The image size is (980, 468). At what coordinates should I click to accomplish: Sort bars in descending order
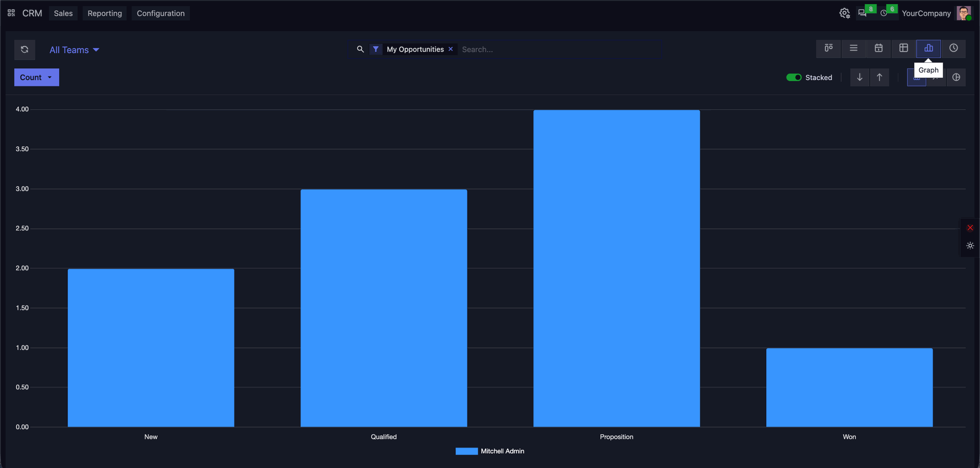[x=860, y=77]
